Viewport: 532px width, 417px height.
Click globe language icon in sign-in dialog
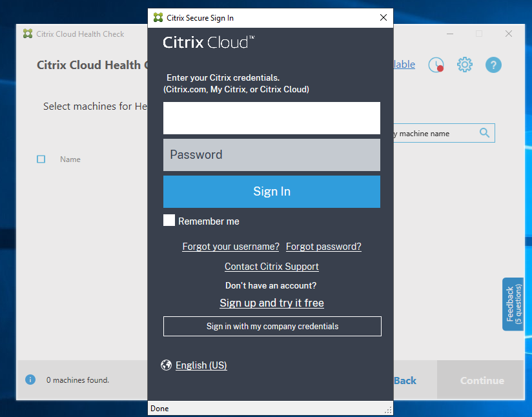tap(167, 365)
